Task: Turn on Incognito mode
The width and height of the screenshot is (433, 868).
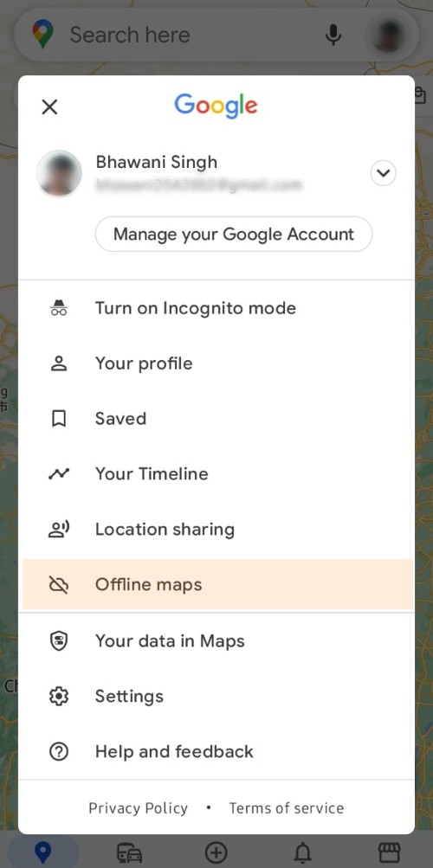Action: click(216, 308)
